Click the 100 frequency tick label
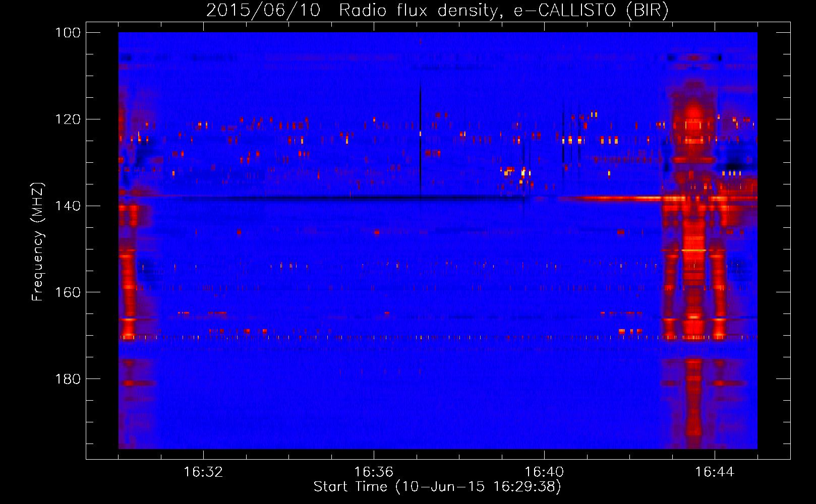816x504 pixels. point(68,33)
